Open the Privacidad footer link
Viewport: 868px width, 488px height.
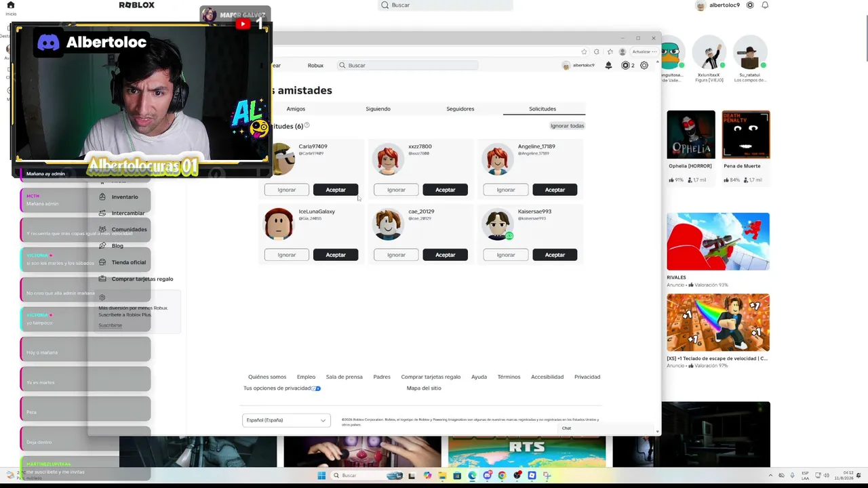tap(587, 377)
